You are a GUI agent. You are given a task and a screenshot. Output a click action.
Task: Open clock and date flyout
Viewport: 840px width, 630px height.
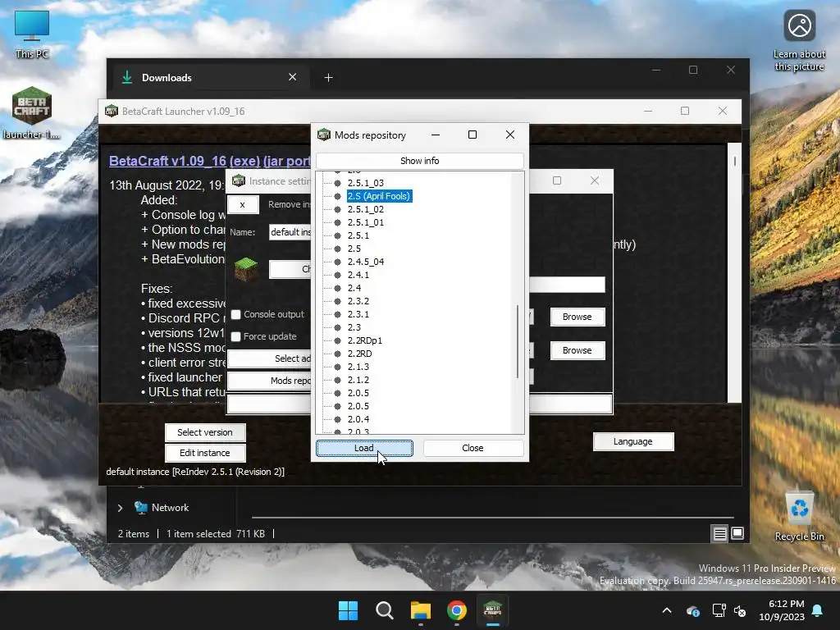pyautogui.click(x=782, y=610)
